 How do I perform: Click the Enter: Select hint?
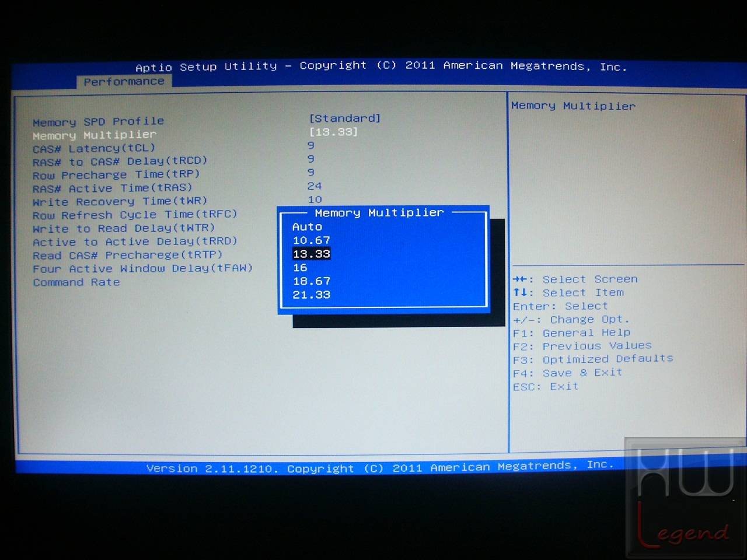[x=560, y=306]
